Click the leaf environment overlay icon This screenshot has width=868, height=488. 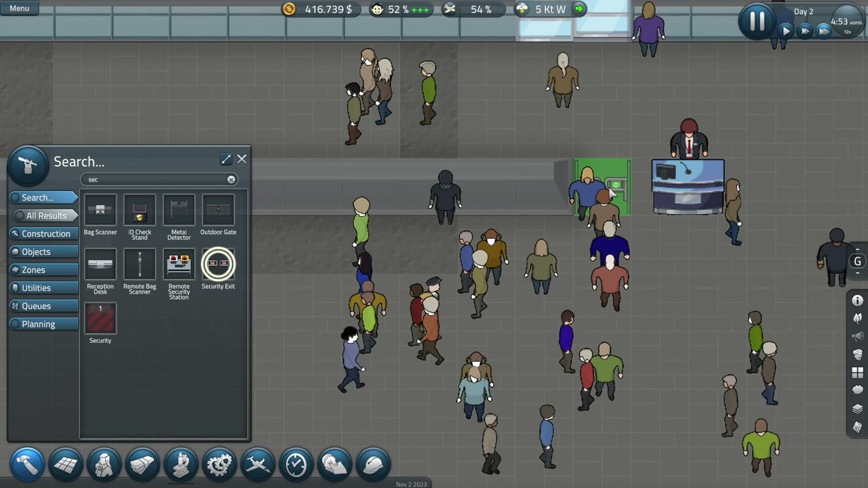coord(857,319)
